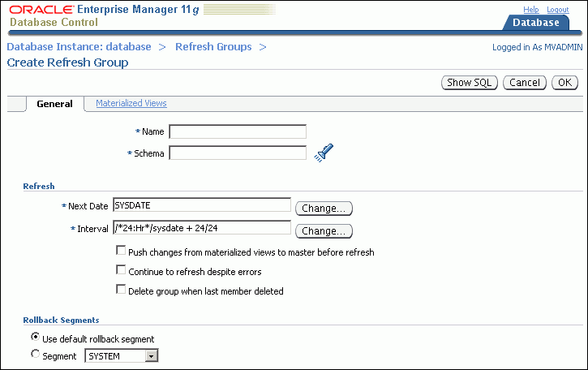Screen dimensions: 588x370
Task: Click the Next Date field containing SYSDATE
Action: click(202, 205)
